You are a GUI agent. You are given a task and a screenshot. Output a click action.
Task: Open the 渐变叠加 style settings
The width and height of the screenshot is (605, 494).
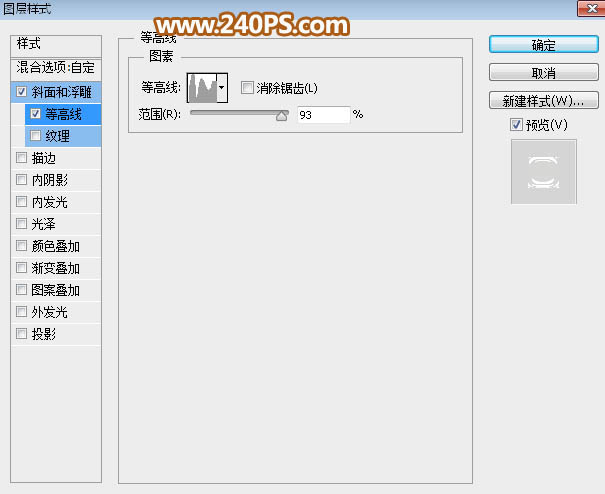pos(56,268)
